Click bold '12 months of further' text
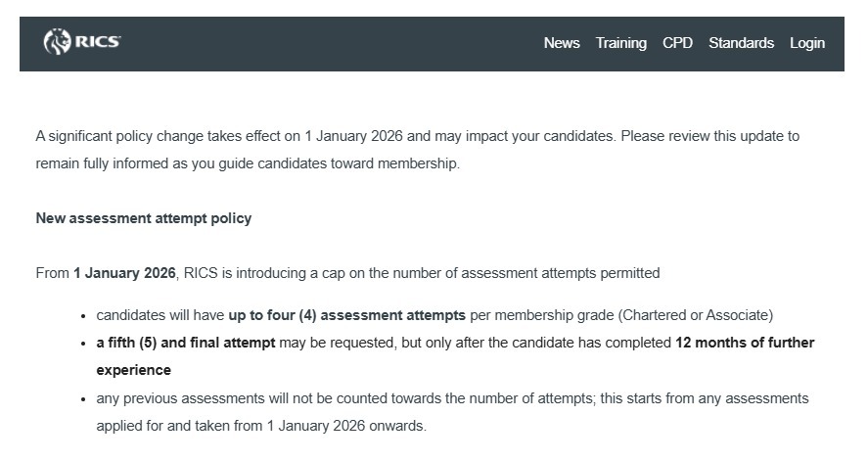The image size is (868, 462). [x=745, y=343]
